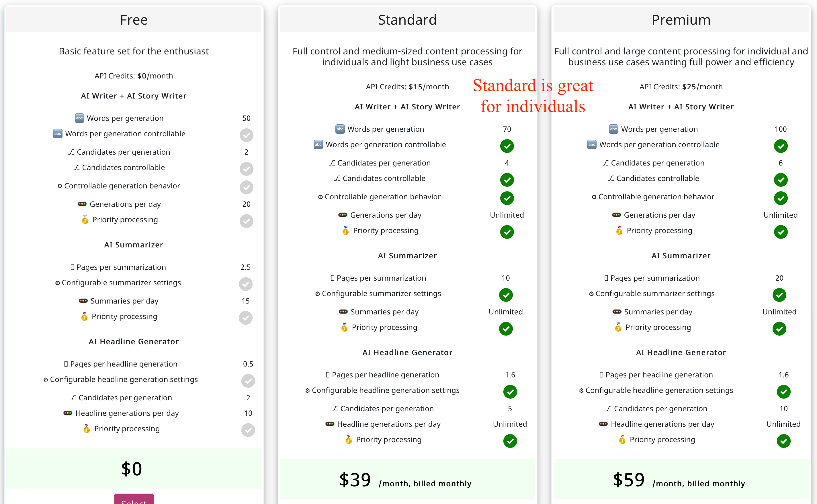Select the Standard plan header
This screenshot has width=817, height=504.
click(x=407, y=20)
